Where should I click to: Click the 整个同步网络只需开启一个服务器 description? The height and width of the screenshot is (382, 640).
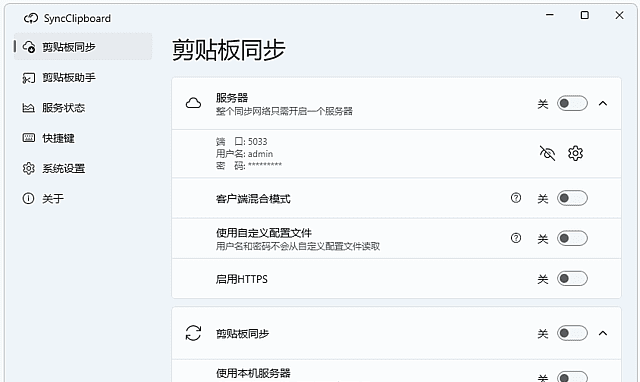pyautogui.click(x=284, y=111)
